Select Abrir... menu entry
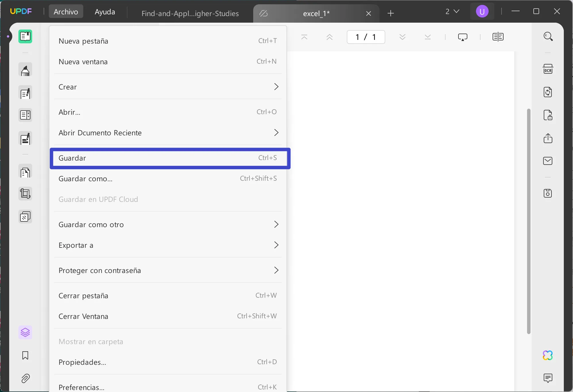Image resolution: width=573 pixels, height=392 pixels. tap(168, 112)
